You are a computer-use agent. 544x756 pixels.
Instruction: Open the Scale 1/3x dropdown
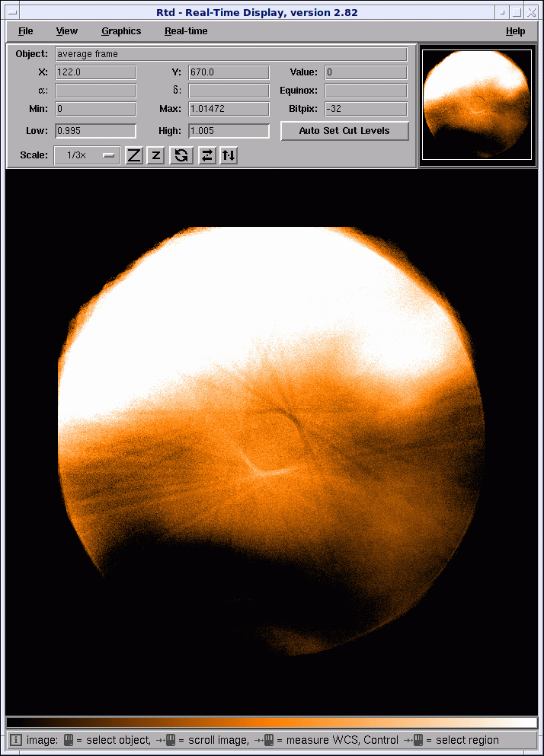point(87,155)
